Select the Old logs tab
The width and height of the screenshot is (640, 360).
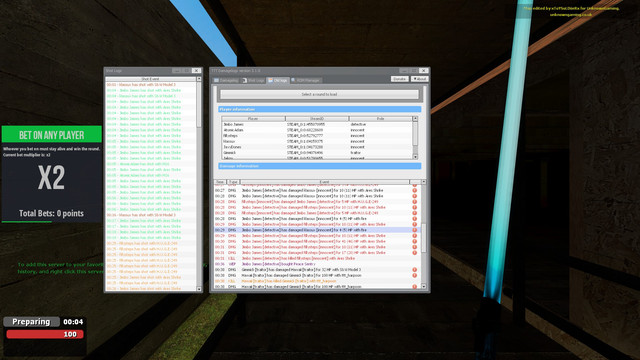click(x=278, y=80)
